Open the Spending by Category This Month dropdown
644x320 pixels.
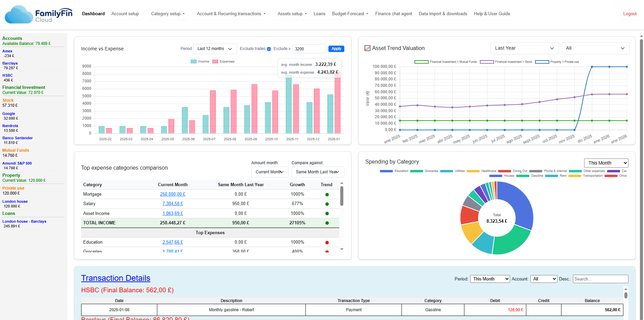tap(606, 163)
